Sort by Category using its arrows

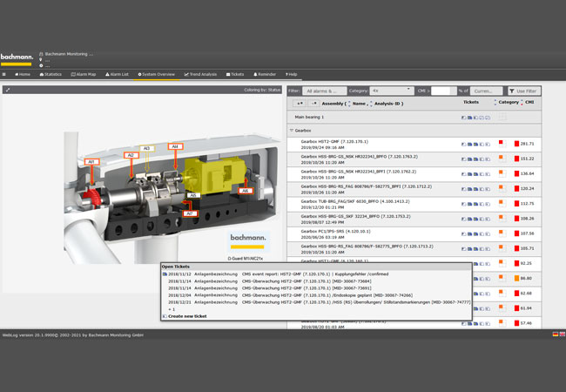click(495, 103)
